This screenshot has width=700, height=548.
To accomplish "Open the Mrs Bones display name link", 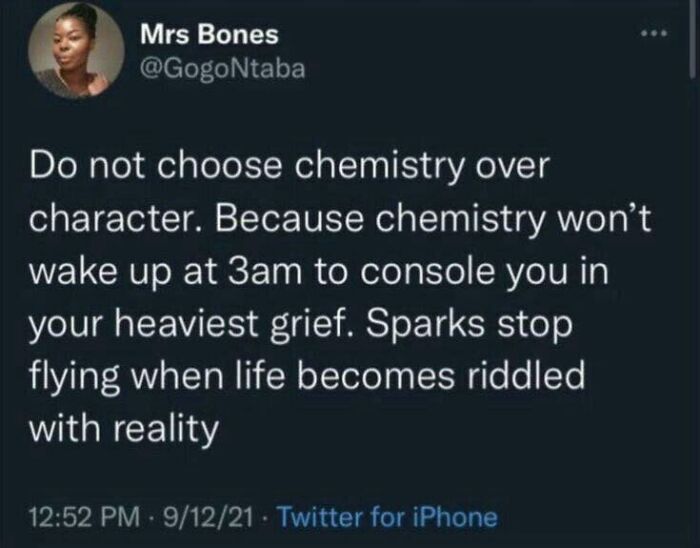I will click(209, 35).
